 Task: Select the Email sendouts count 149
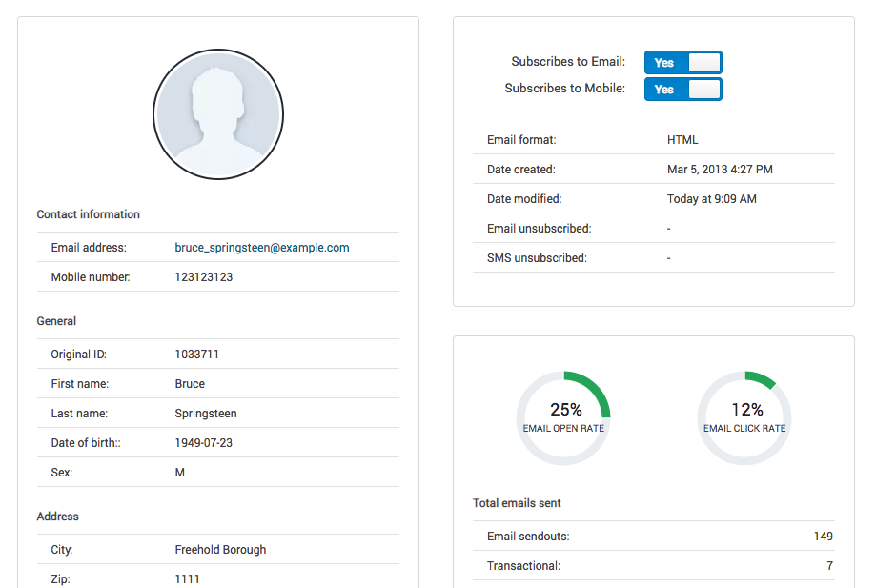[823, 537]
